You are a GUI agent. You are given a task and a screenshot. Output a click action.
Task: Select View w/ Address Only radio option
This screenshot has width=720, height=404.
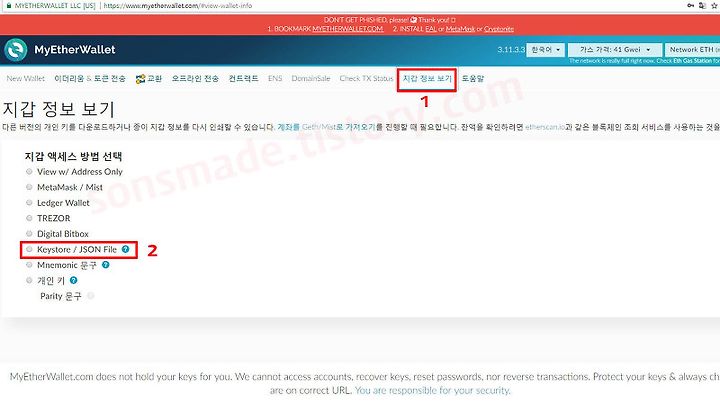tap(29, 171)
